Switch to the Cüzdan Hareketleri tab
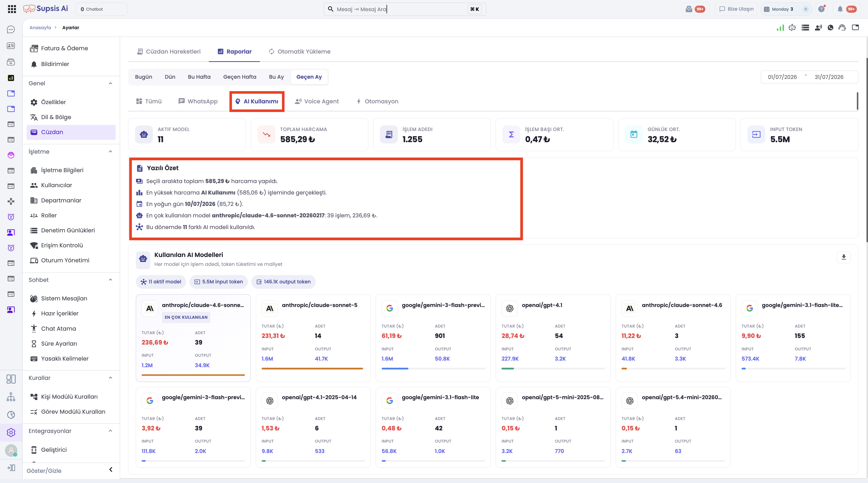Viewport: 868px width, 483px height. point(169,52)
